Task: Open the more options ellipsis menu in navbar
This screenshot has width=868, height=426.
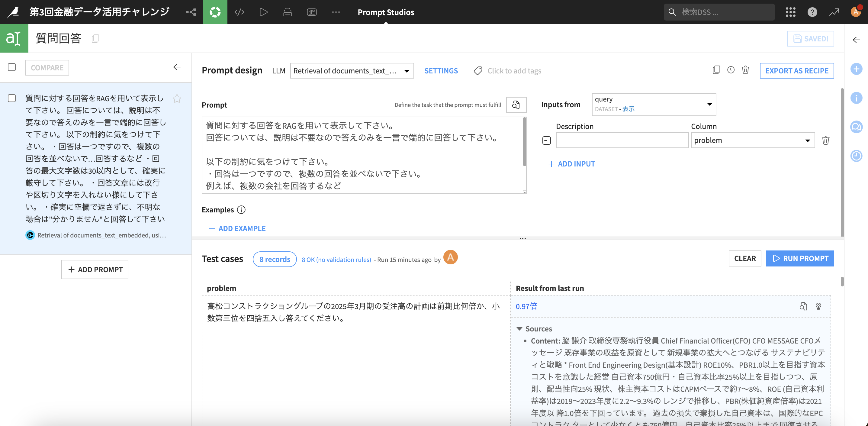Action: pyautogui.click(x=336, y=12)
